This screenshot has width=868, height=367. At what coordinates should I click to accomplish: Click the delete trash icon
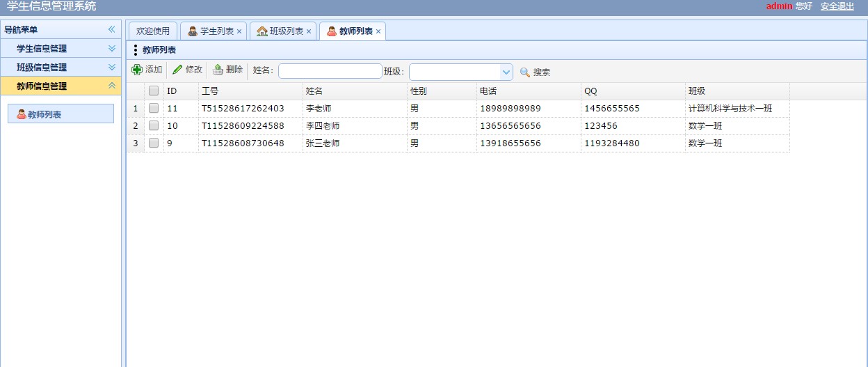(218, 70)
